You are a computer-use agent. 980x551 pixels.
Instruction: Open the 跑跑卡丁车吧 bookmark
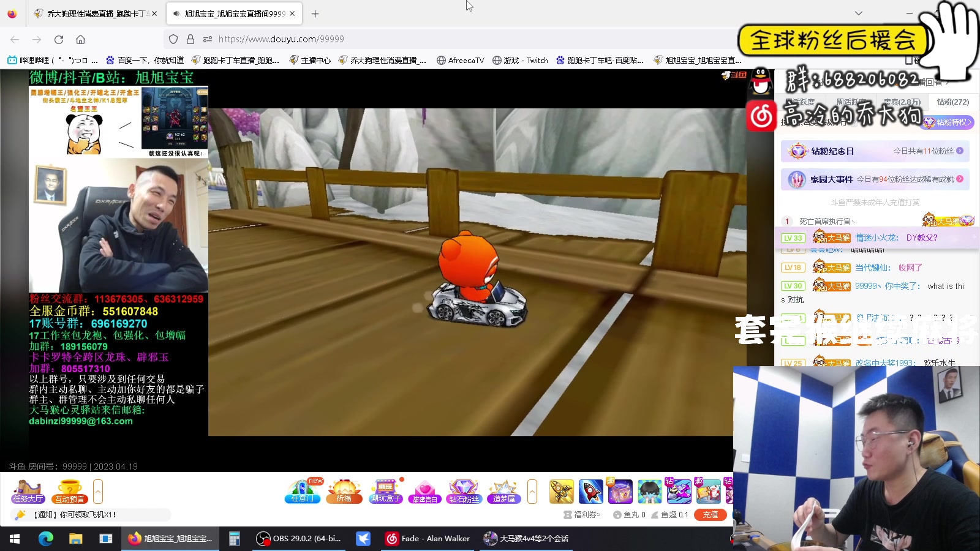[600, 60]
